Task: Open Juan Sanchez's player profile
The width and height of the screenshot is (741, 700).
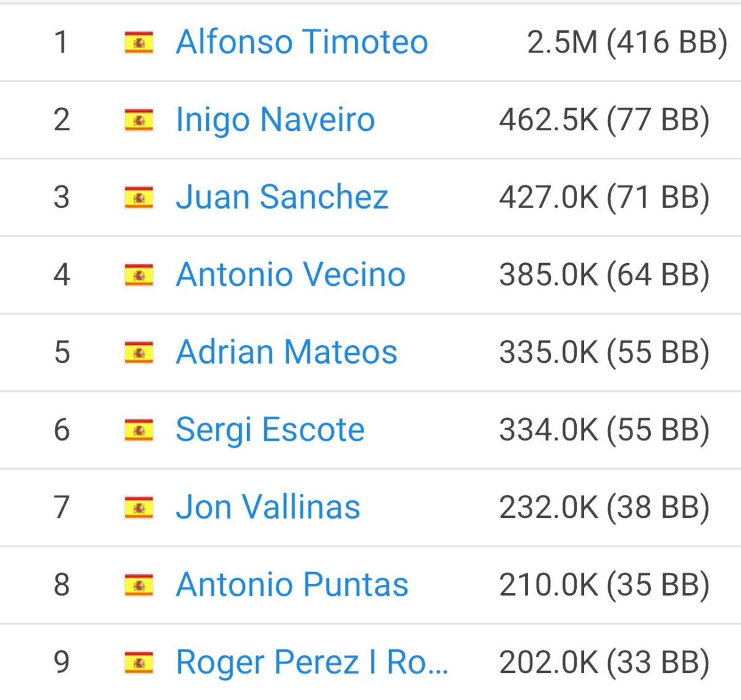Action: click(x=282, y=197)
